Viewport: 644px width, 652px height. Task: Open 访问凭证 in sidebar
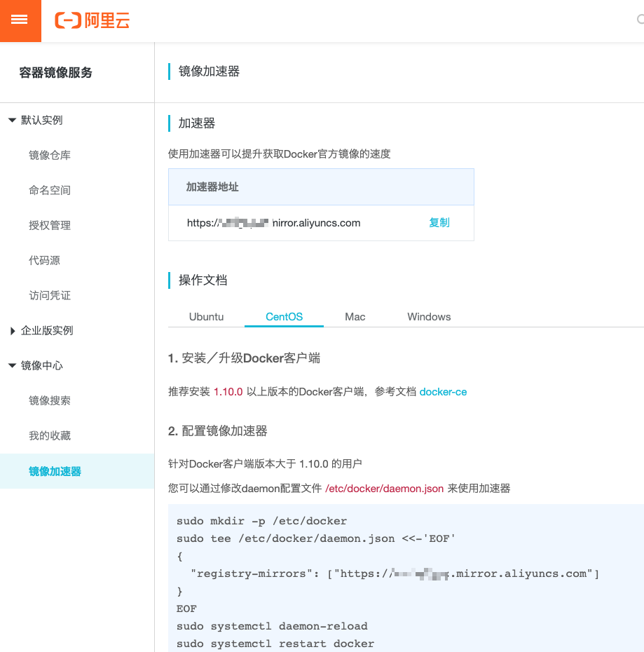point(50,295)
